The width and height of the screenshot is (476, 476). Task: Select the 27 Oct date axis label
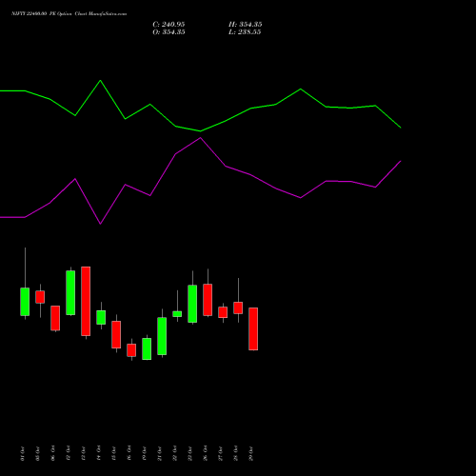pyautogui.click(x=220, y=453)
